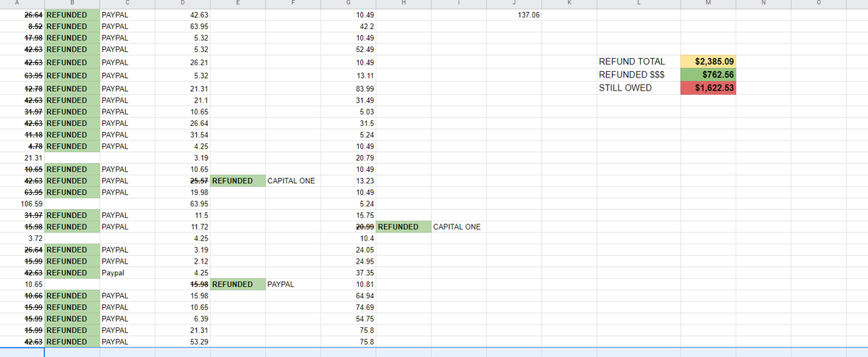Select column E header

point(237,4)
